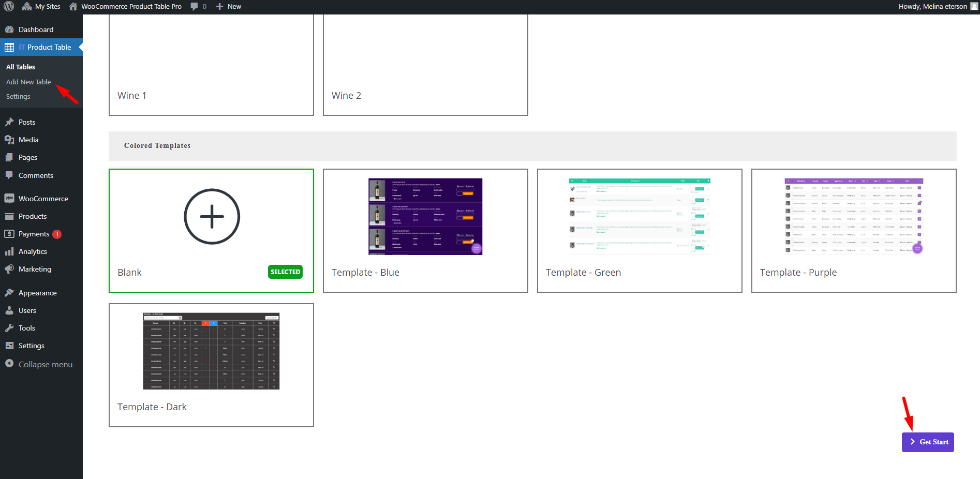The width and height of the screenshot is (980, 479).
Task: Click the Media icon in sidebar
Action: (9, 140)
